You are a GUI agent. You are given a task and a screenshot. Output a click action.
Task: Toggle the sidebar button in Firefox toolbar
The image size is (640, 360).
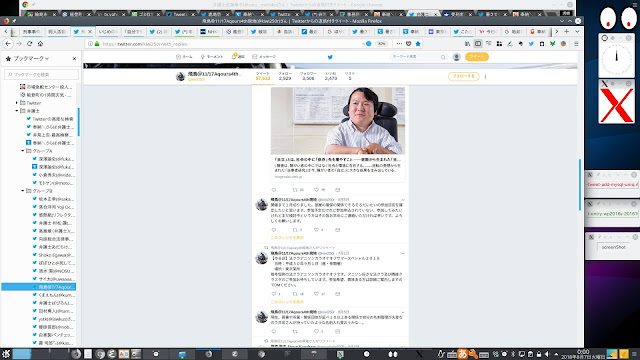tap(478, 44)
